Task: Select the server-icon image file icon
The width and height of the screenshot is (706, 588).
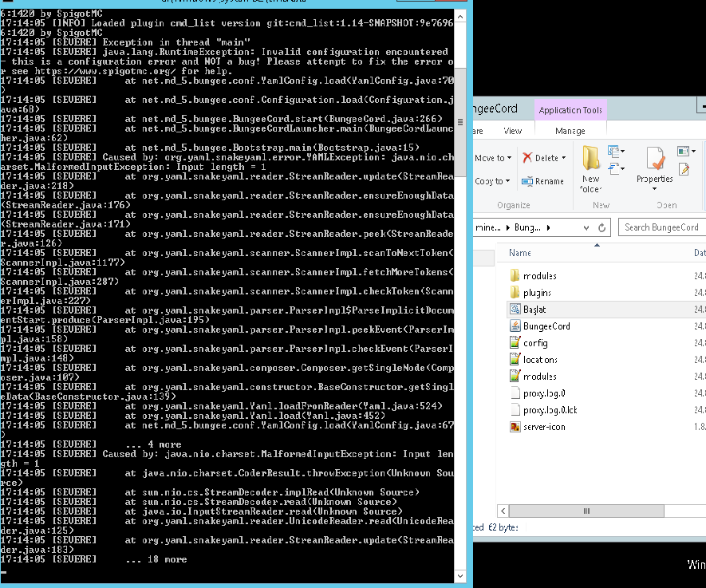Action: [515, 426]
